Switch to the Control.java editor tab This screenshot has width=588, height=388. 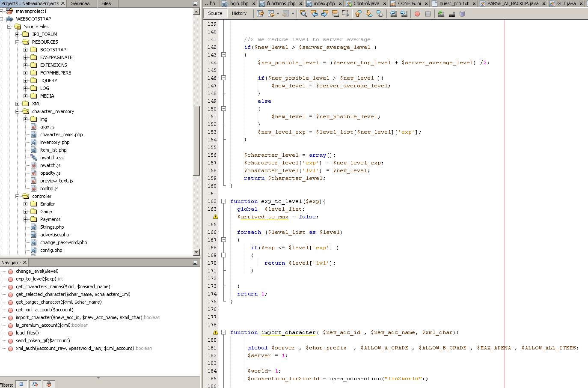coord(366,3)
